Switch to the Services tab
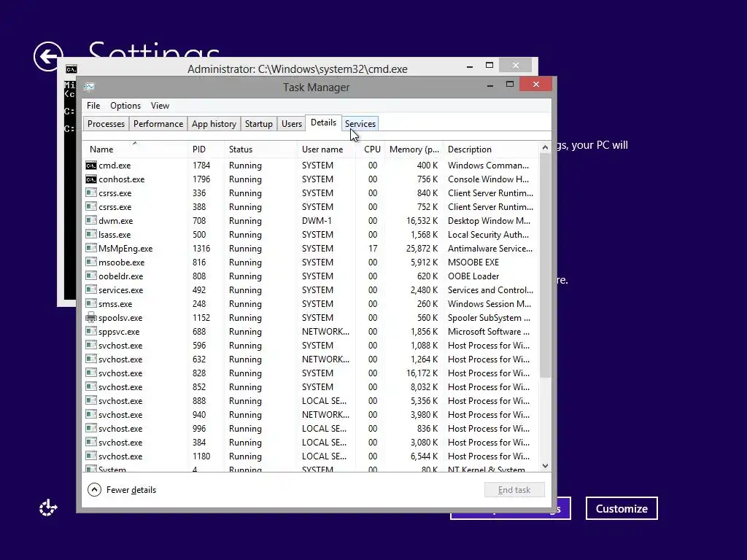Image resolution: width=747 pixels, height=560 pixels. (360, 124)
